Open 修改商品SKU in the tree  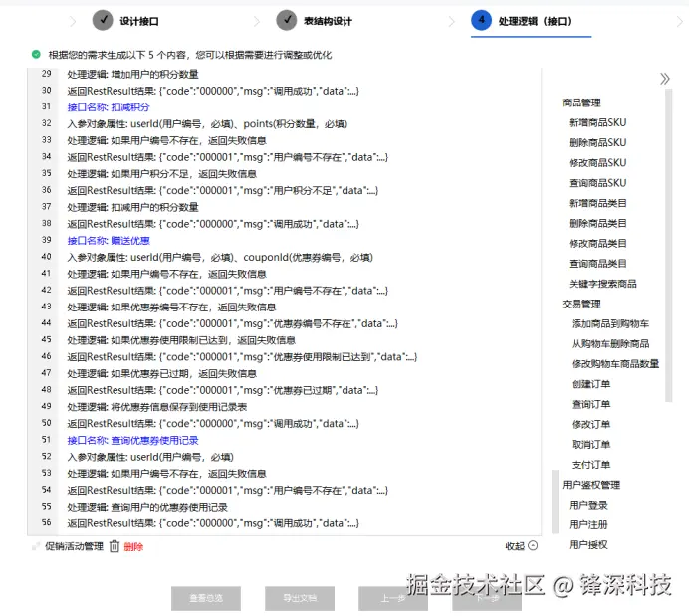pos(597,163)
